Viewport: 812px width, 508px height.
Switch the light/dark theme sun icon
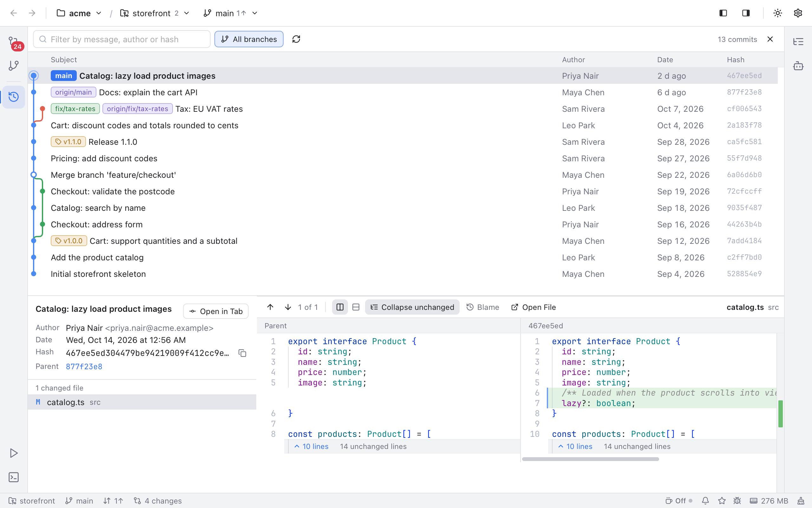[777, 13]
